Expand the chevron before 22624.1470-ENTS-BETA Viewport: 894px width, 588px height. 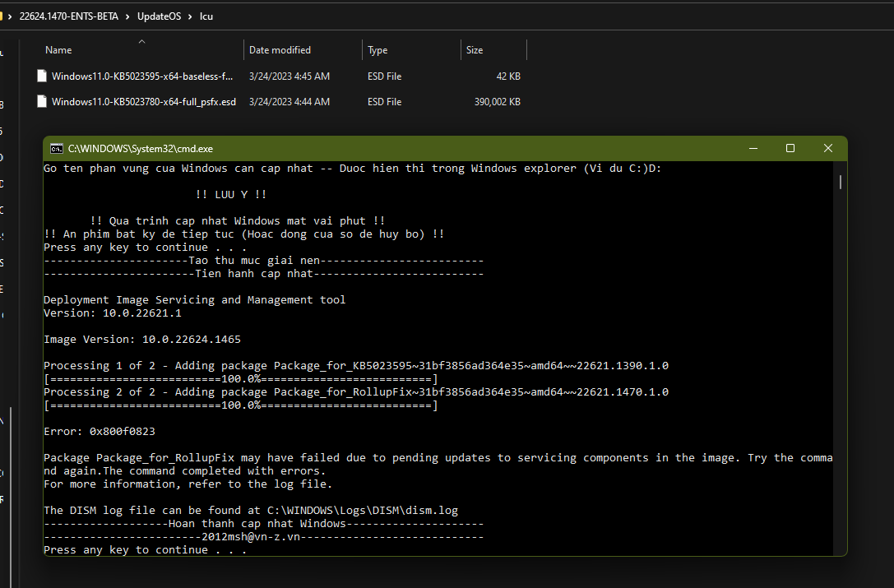click(10, 16)
